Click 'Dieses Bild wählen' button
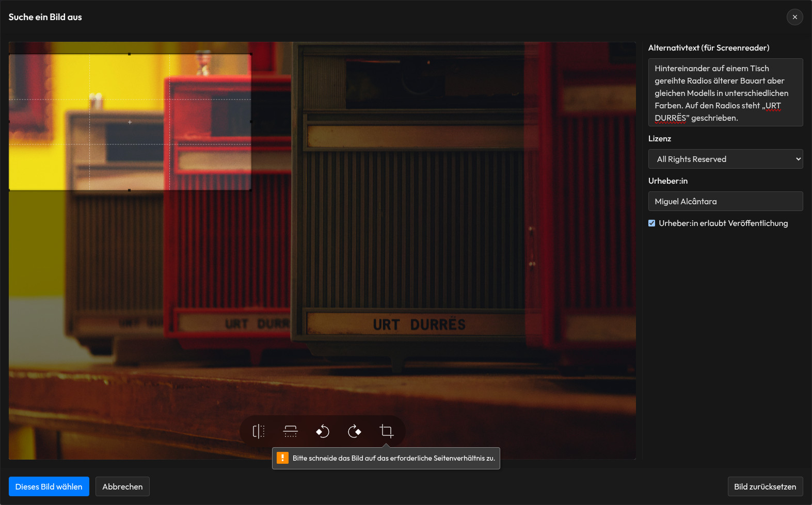 coord(49,486)
